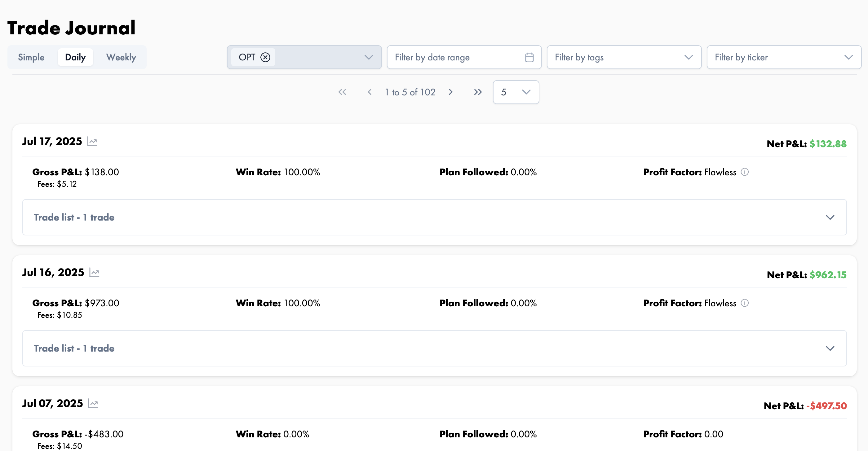Click the Trade Journal page title

tap(71, 28)
